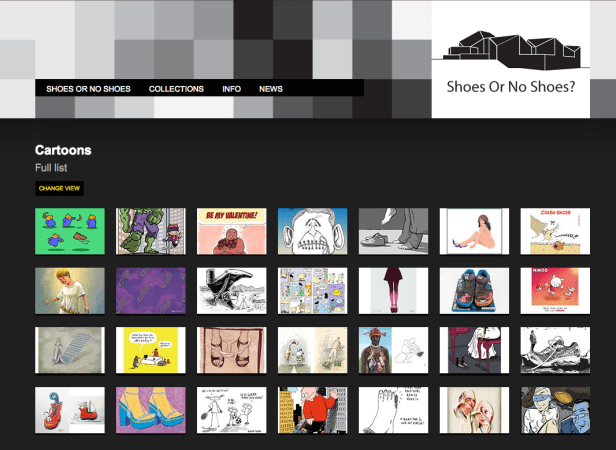Open the bare foot sketch thumbnail

coord(394,410)
